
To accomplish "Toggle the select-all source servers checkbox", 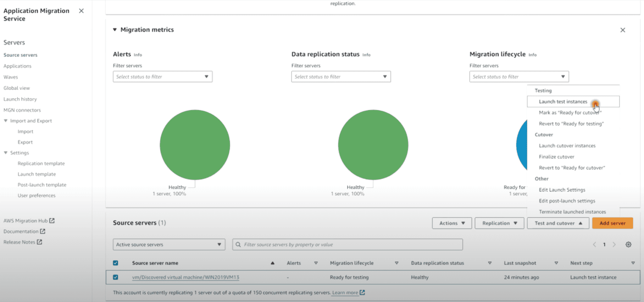I will pos(115,263).
